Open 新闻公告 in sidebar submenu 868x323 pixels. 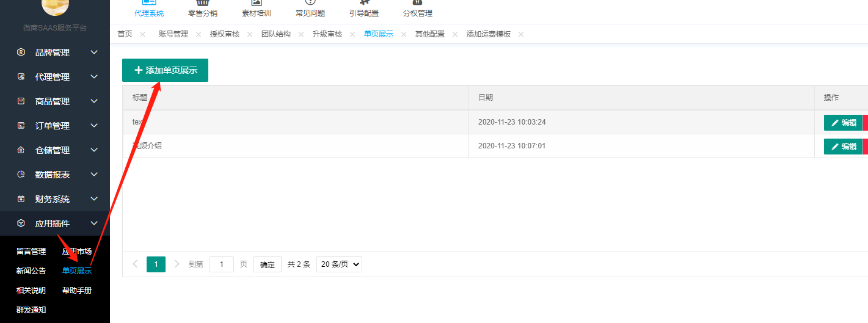point(31,271)
